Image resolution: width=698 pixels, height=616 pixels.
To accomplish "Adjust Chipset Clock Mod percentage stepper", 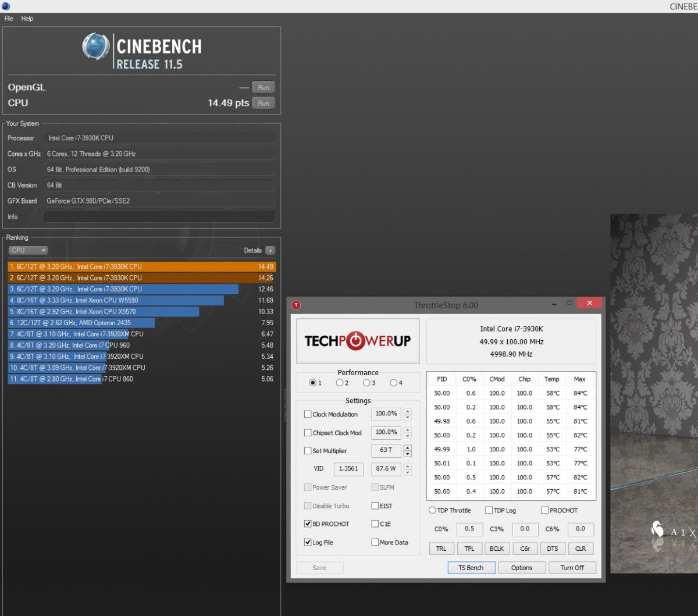I will click(x=407, y=433).
